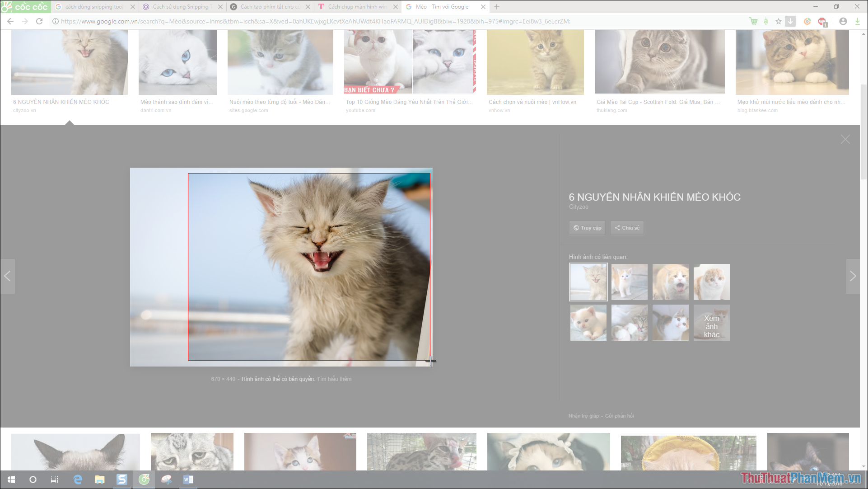
Task: Go back using the back arrow
Action: pos(10,21)
